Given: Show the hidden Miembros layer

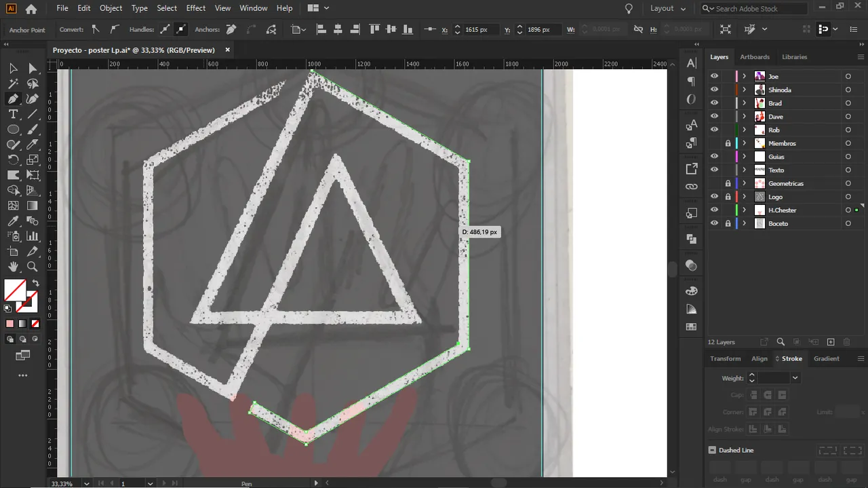Looking at the screenshot, I should [x=714, y=143].
